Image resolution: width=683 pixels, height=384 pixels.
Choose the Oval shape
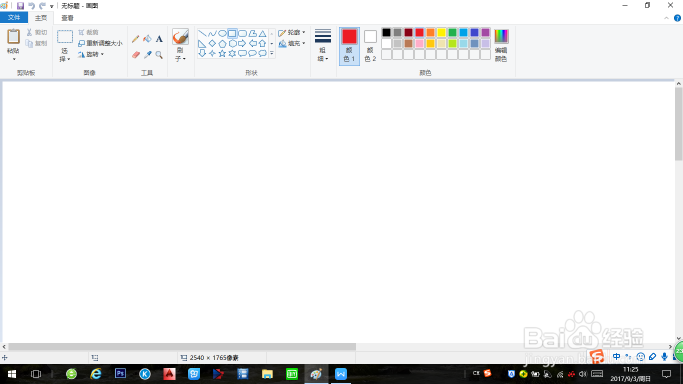[222, 34]
